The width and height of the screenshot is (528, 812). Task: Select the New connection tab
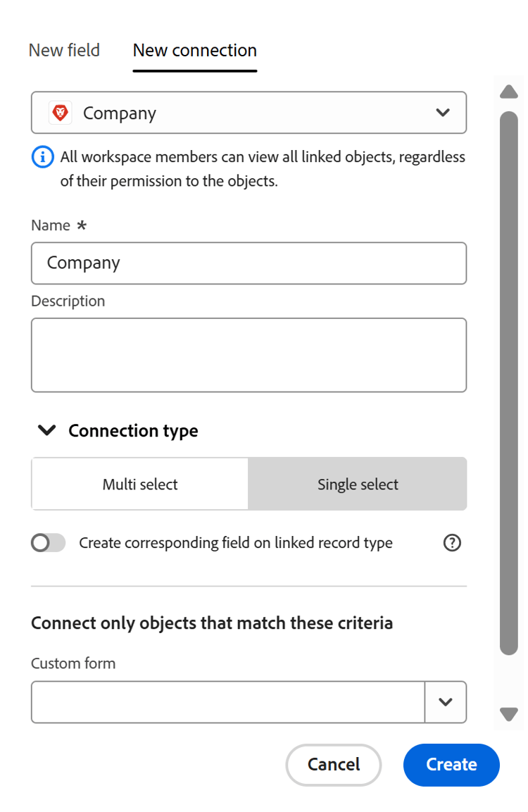(194, 50)
